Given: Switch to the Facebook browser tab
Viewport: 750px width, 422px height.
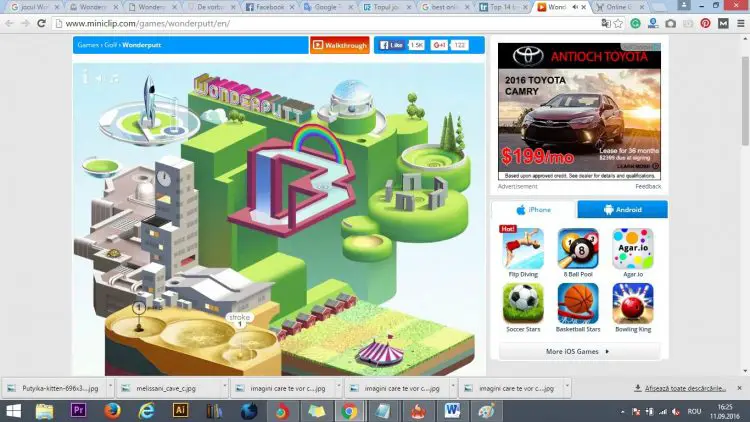Looking at the screenshot, I should pyautogui.click(x=269, y=7).
